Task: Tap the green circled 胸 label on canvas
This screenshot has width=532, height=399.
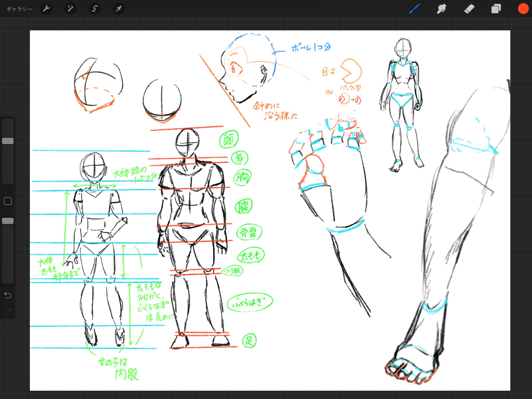Action: 242,177
